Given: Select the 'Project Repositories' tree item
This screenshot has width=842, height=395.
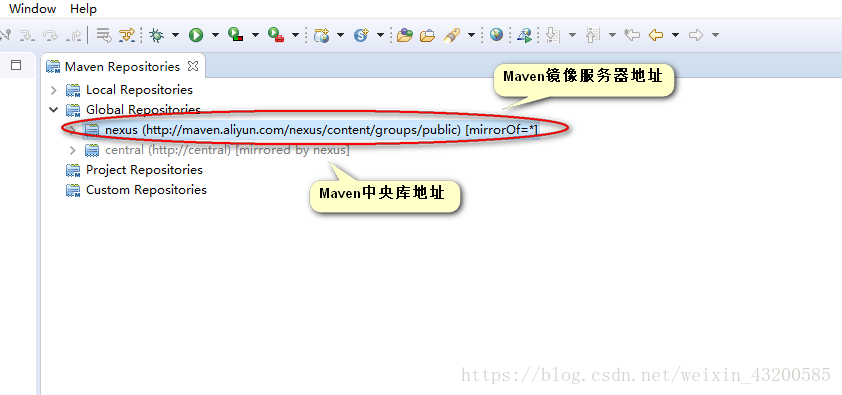Looking at the screenshot, I should pos(144,170).
